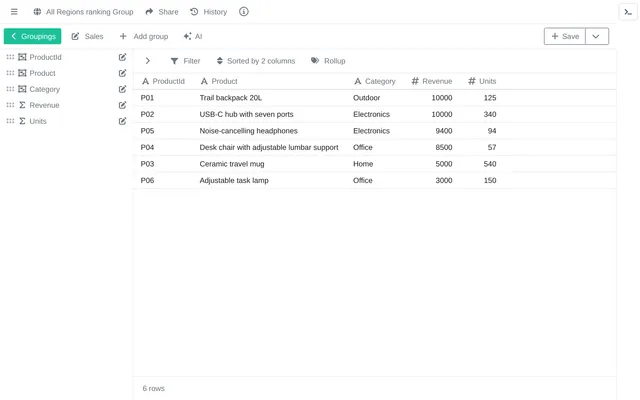Viewport: 640px width, 400px height.
Task: Edit the Product grouping field
Action: (122, 73)
